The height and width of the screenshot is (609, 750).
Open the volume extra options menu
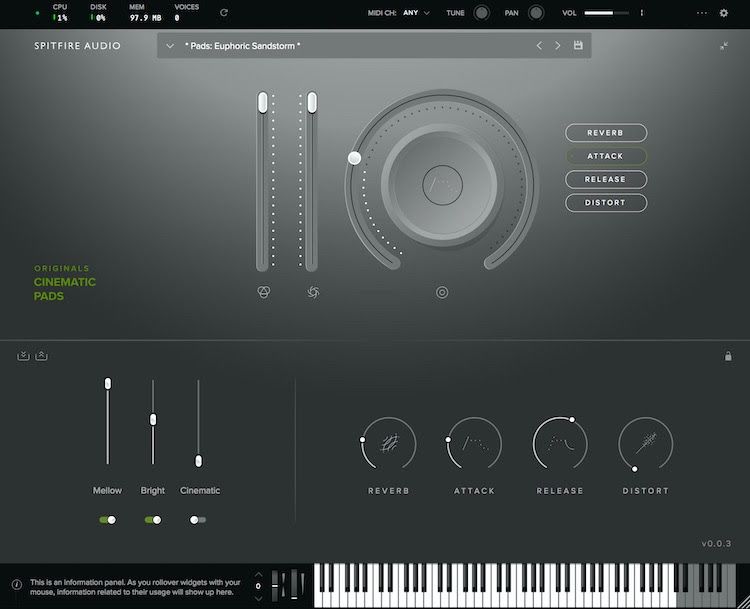pyautogui.click(x=642, y=13)
